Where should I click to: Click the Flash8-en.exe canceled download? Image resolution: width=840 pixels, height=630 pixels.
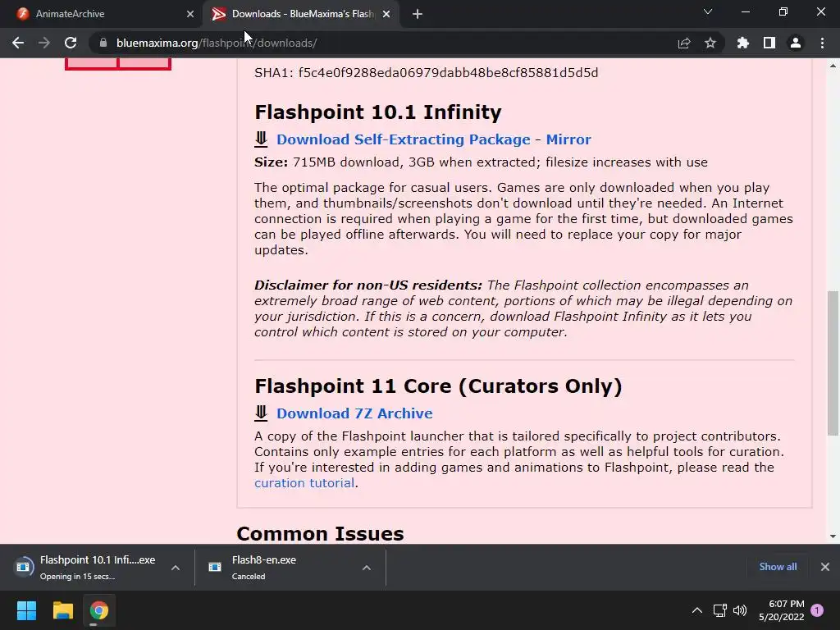tap(279, 567)
